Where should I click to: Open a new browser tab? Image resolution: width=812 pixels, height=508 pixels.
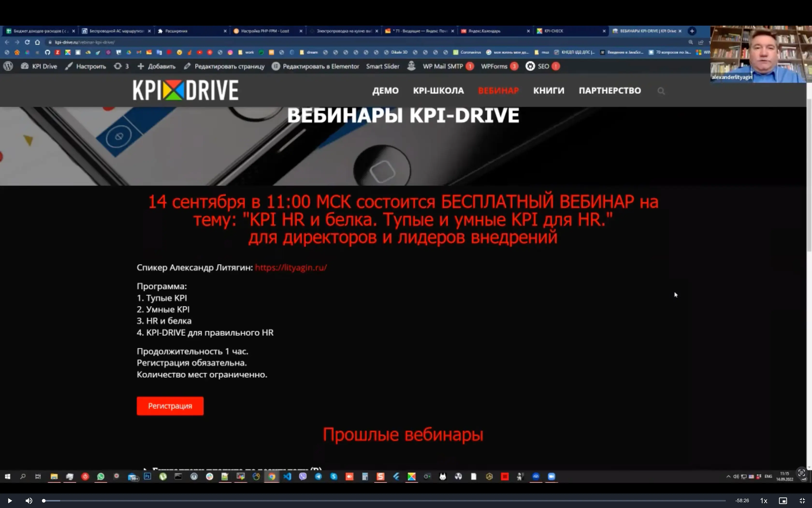(692, 31)
